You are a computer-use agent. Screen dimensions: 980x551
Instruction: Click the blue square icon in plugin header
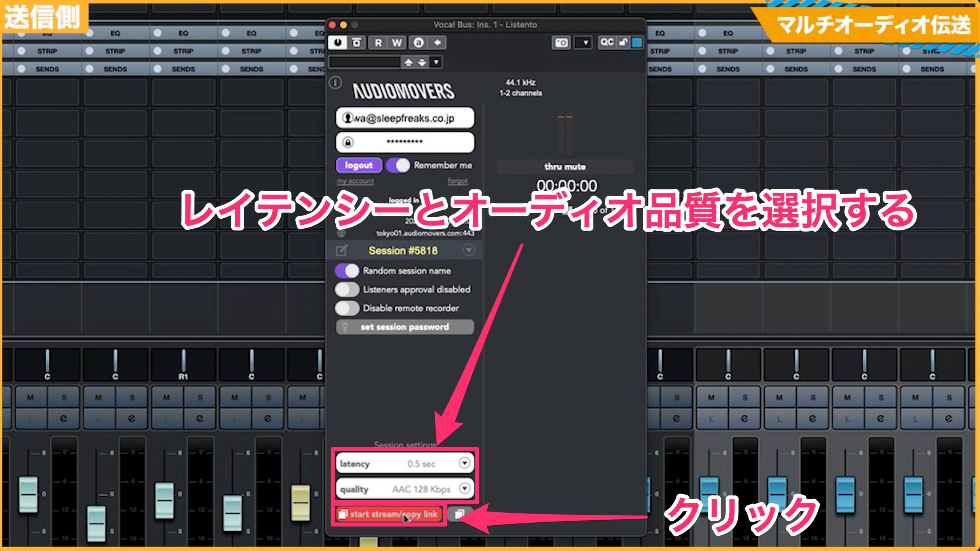(637, 42)
